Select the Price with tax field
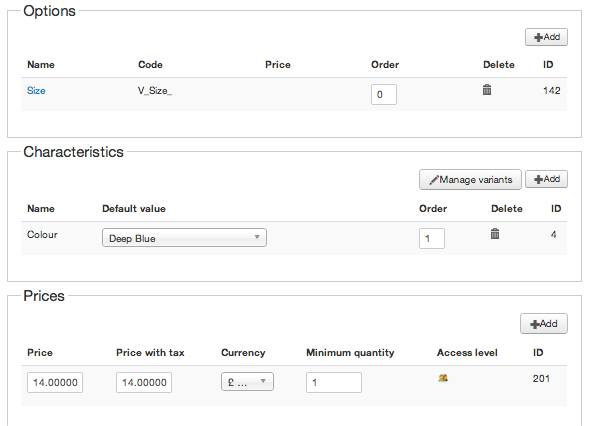 (144, 382)
